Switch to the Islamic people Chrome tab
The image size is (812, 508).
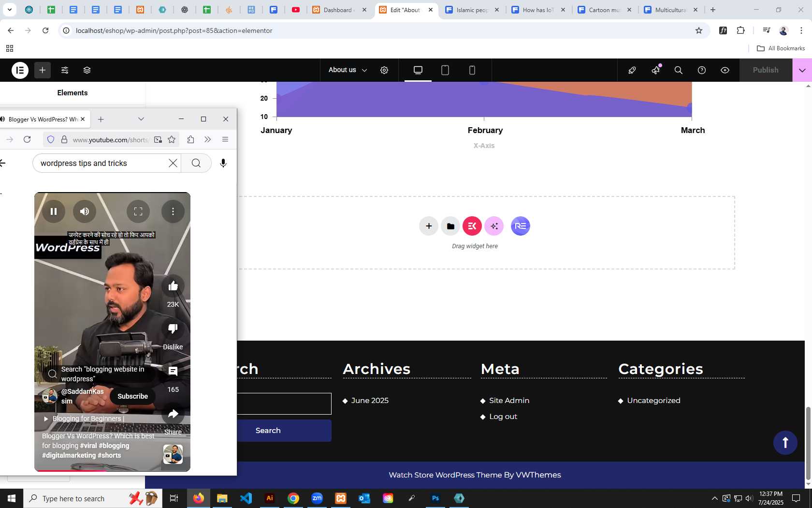tap(472, 10)
